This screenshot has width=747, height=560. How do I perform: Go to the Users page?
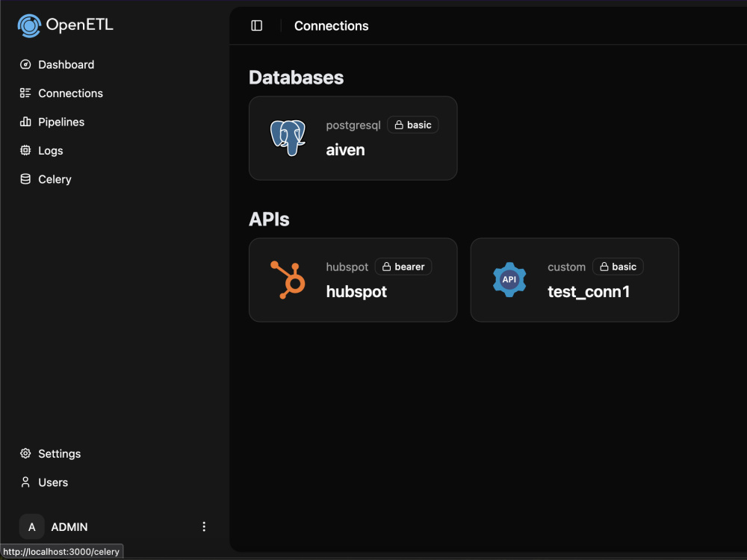tap(53, 482)
